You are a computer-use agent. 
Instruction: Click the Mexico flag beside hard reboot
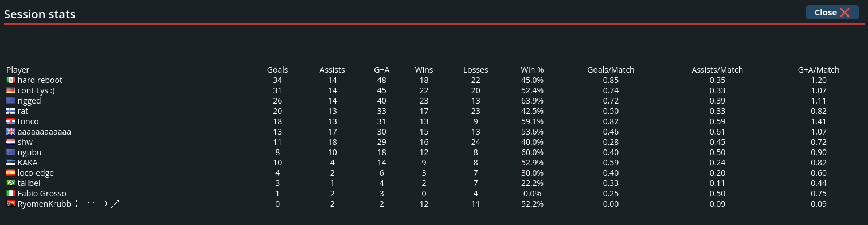11,80
